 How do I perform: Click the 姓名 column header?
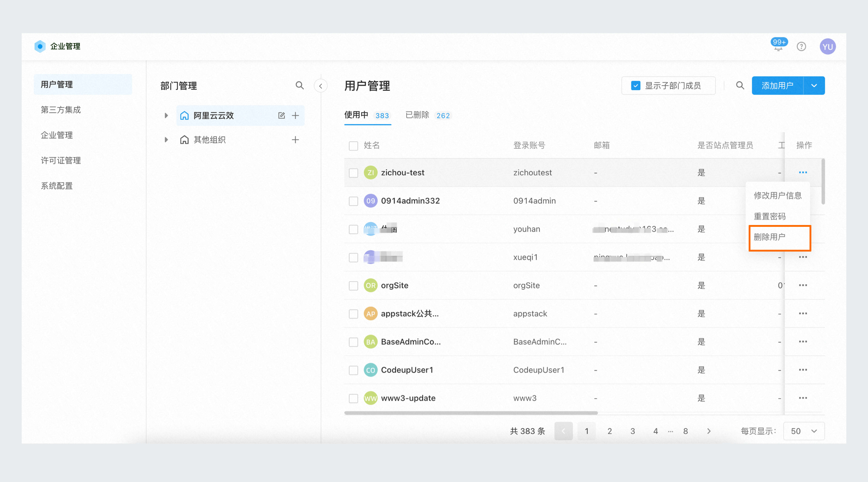click(x=372, y=146)
